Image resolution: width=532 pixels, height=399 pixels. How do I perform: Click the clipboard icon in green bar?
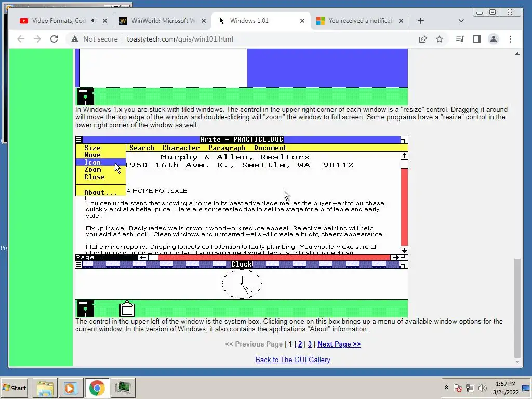coord(127,309)
